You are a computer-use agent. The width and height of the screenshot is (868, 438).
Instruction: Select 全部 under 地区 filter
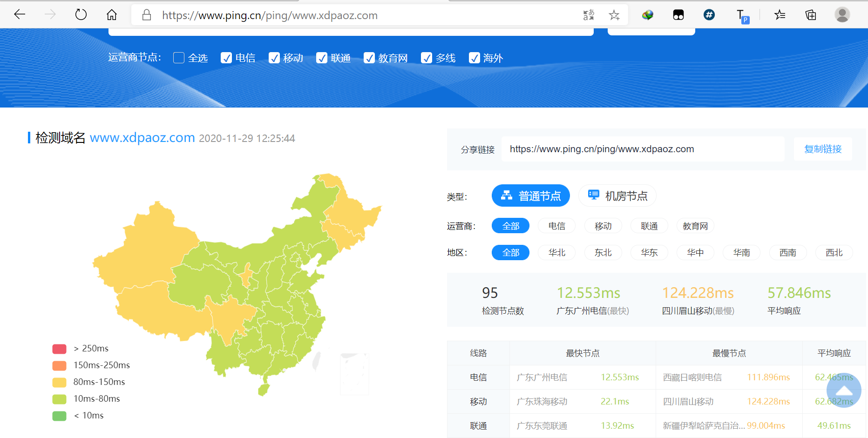pyautogui.click(x=511, y=252)
